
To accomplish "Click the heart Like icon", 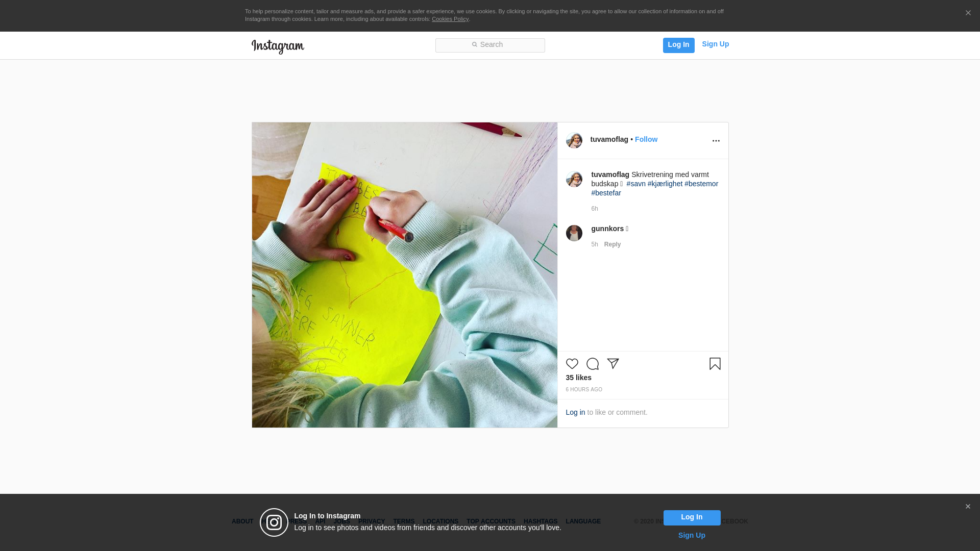I will (572, 364).
